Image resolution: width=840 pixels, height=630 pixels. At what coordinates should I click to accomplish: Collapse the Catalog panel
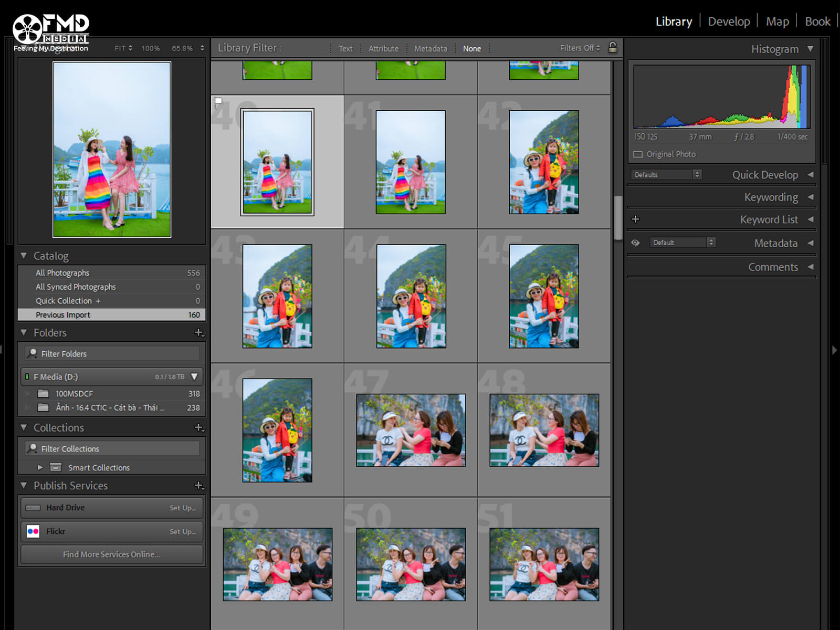[x=24, y=256]
